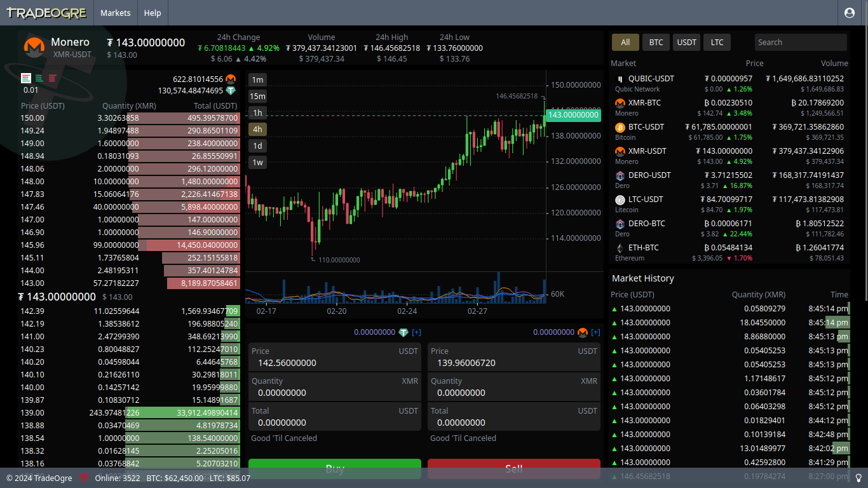Show buy orders only view icon

click(39, 78)
